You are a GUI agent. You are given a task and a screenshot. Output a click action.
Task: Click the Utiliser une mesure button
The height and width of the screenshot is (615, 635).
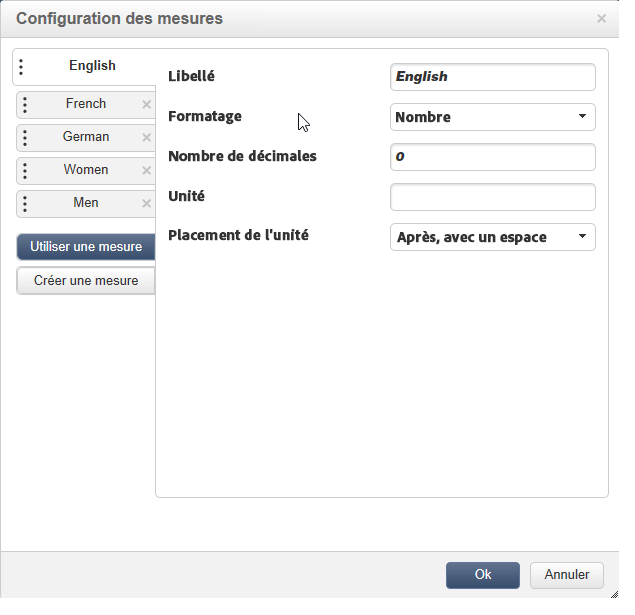click(x=86, y=247)
